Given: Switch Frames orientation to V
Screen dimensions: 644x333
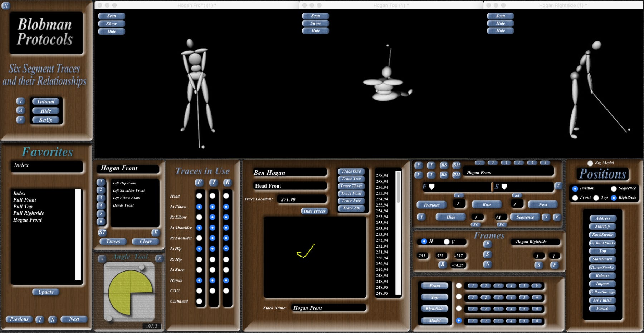Looking at the screenshot, I should pyautogui.click(x=446, y=242).
